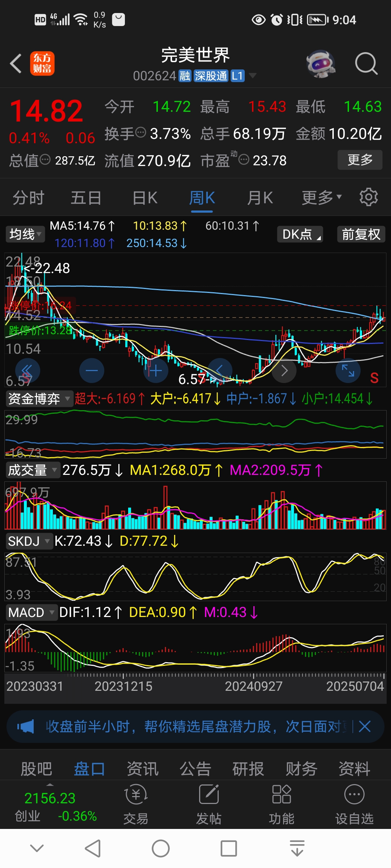Tap the pull-down notification nav icon

point(297,848)
